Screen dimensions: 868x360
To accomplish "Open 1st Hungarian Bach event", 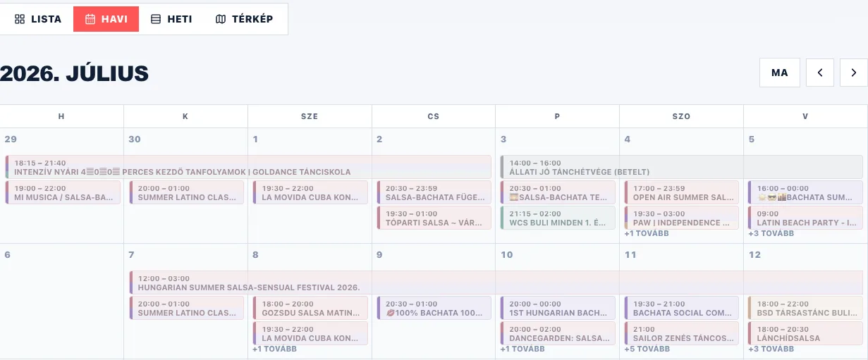I will pos(558,308).
